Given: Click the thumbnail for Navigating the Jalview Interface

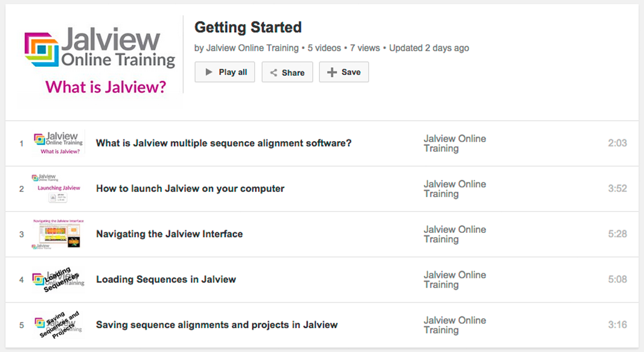Looking at the screenshot, I should 58,234.
